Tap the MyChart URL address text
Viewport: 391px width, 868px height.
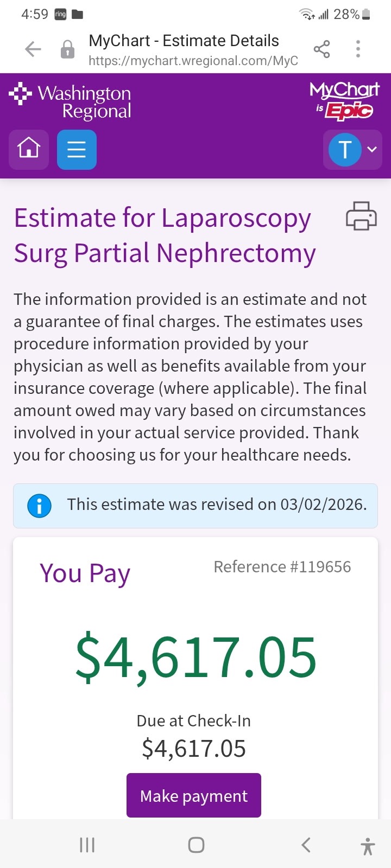pyautogui.click(x=193, y=60)
